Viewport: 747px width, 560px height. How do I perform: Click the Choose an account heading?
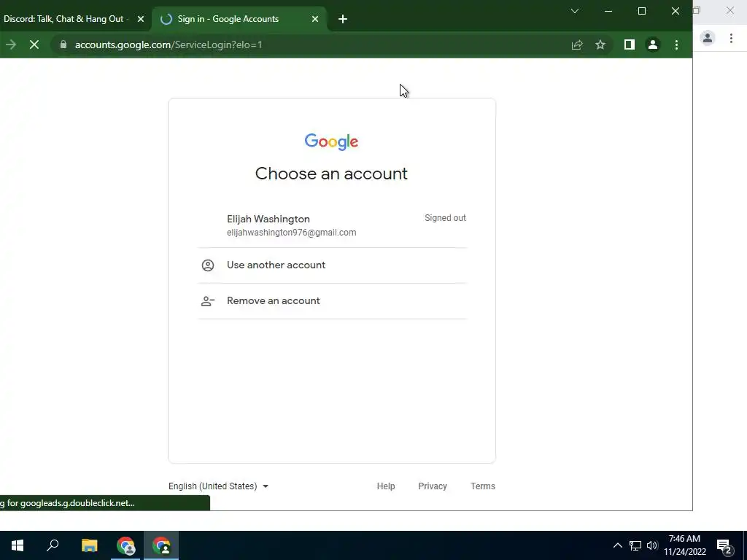332,174
